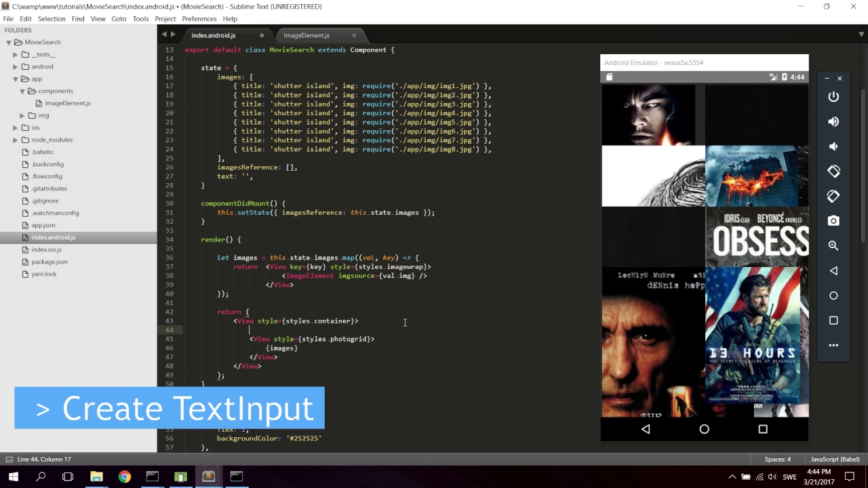Toggle sidebar via status bar panel icon
This screenshot has width=868, height=488.
(8, 459)
